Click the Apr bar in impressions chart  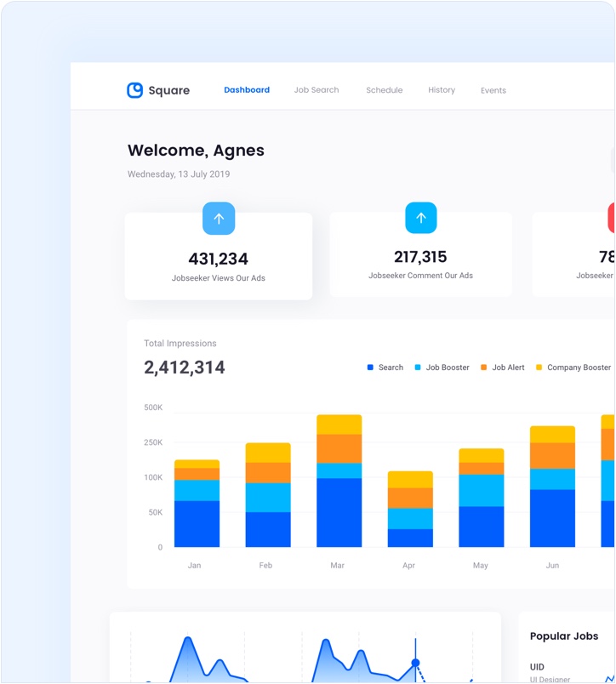(x=410, y=509)
